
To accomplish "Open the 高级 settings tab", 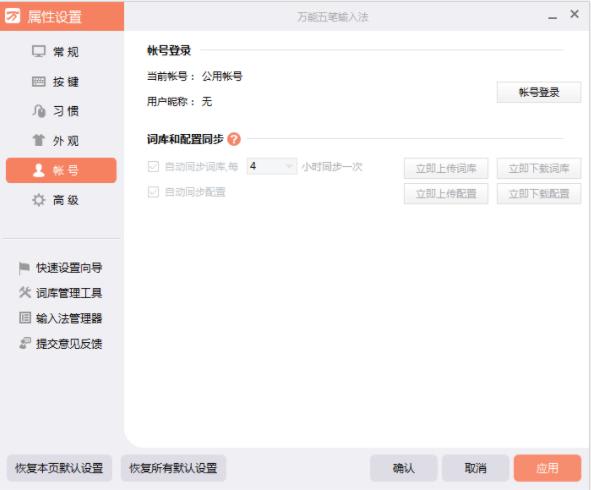I will pos(61,200).
